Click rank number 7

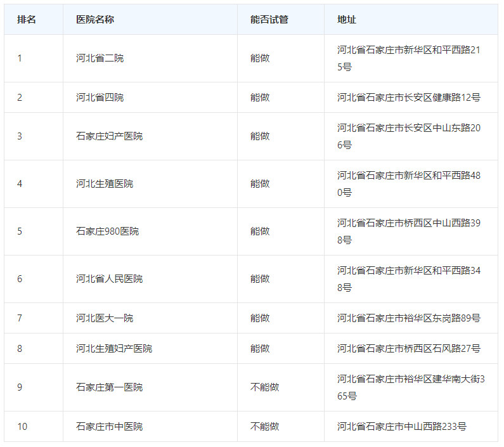pos(20,318)
